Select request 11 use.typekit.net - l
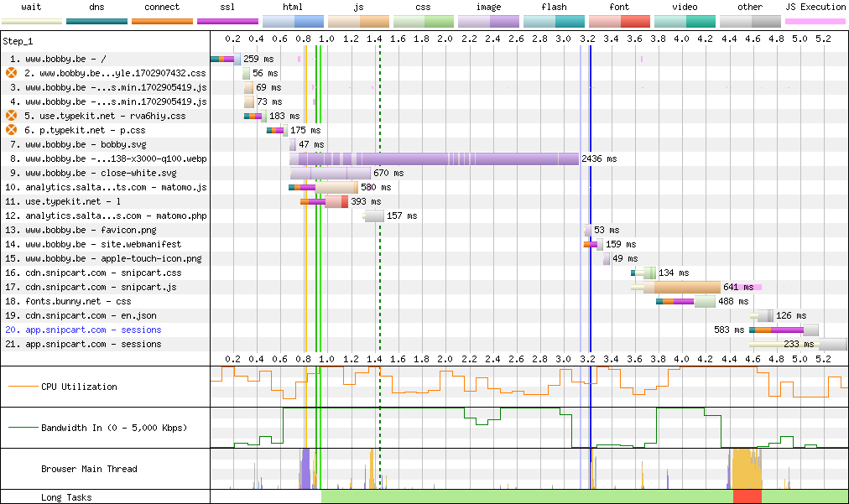The image size is (849, 504). pyautogui.click(x=63, y=201)
